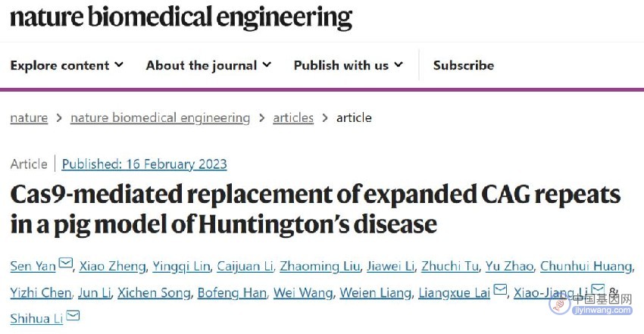
Task: Click the envelope icon beside Liangxue Lai
Action: pos(500,289)
